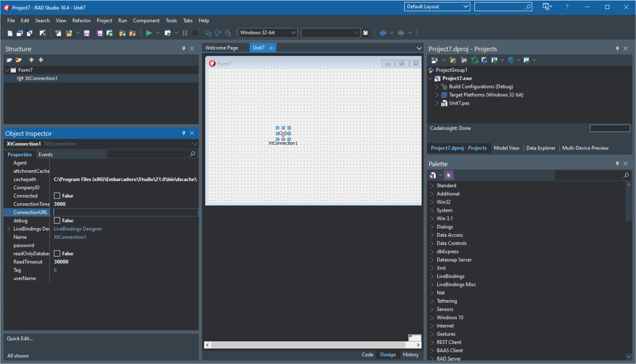Switch to the History tab

pos(410,355)
